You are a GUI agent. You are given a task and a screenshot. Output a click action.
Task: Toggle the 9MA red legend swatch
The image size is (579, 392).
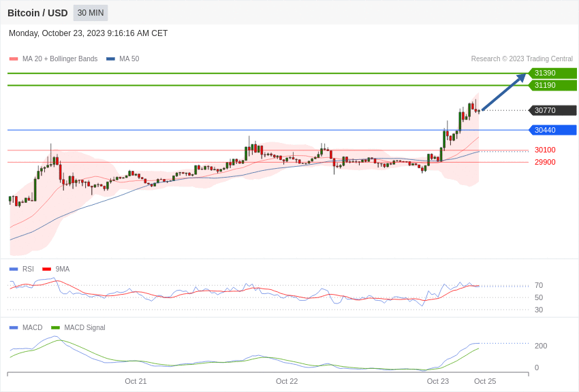pyautogui.click(x=47, y=269)
